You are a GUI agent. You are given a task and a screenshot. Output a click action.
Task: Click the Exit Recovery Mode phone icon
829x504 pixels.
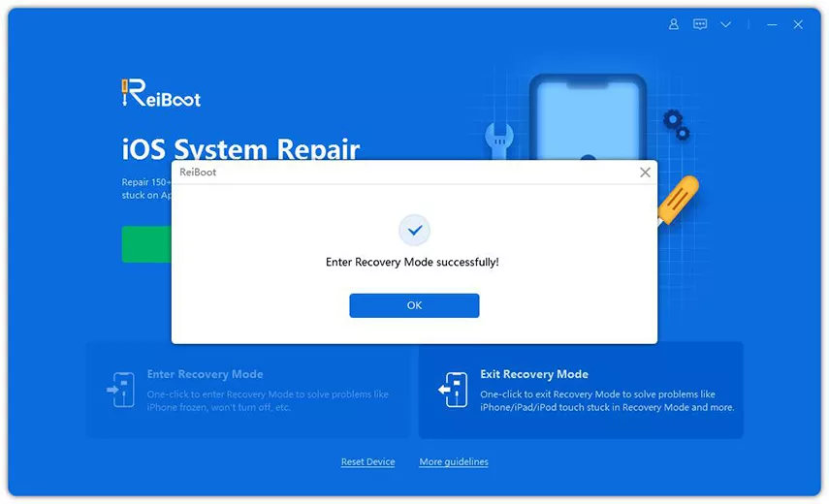point(453,390)
